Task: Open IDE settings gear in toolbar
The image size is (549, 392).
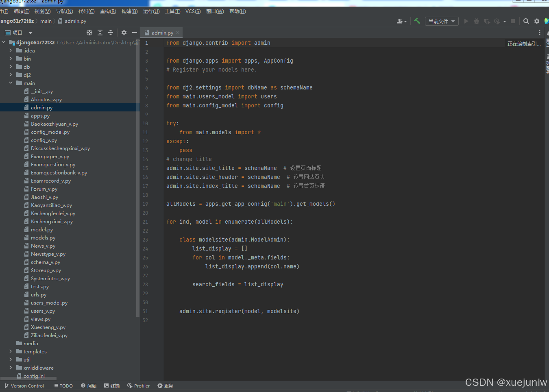Action: pyautogui.click(x=537, y=21)
